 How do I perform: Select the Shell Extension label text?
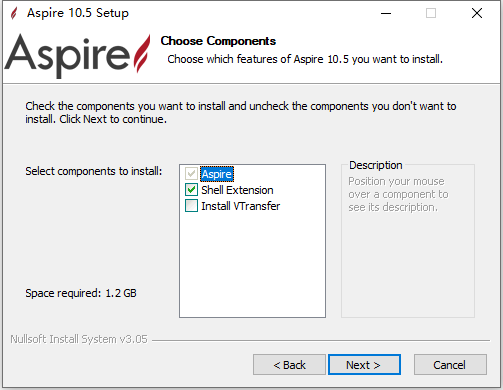click(x=237, y=190)
